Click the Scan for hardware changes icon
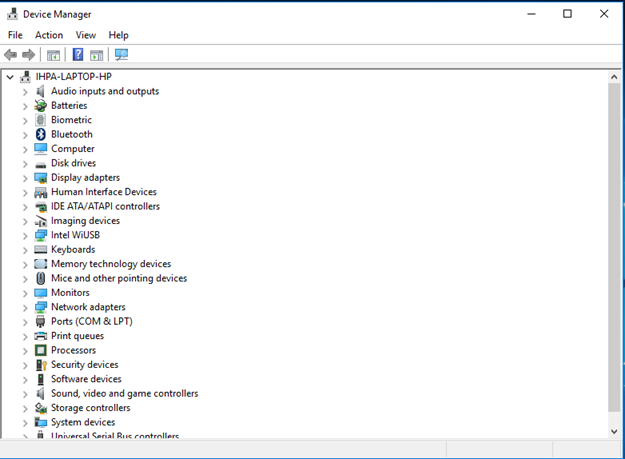This screenshot has width=625, height=459. coord(121,55)
